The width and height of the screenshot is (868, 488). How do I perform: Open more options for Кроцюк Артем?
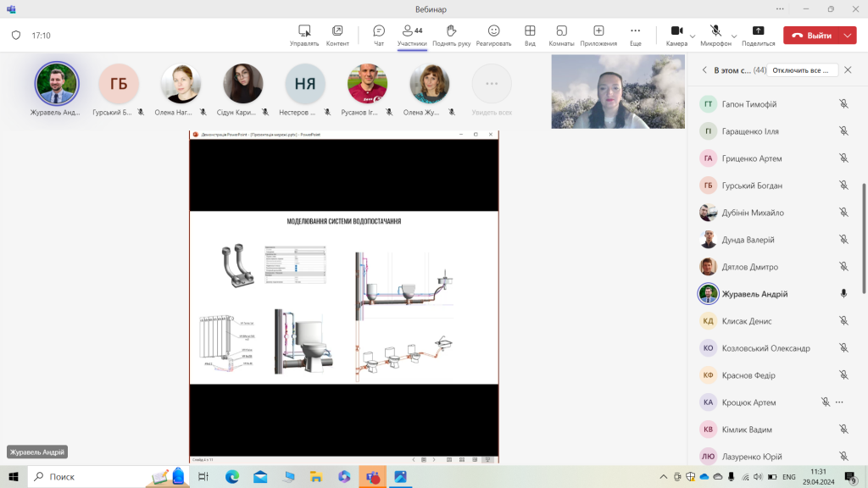840,402
